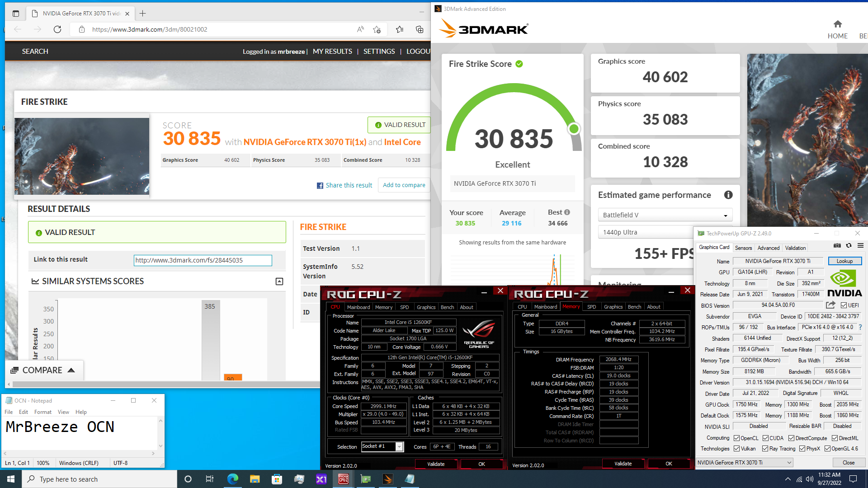Click Validate in the left CPU-Z window

click(x=436, y=464)
